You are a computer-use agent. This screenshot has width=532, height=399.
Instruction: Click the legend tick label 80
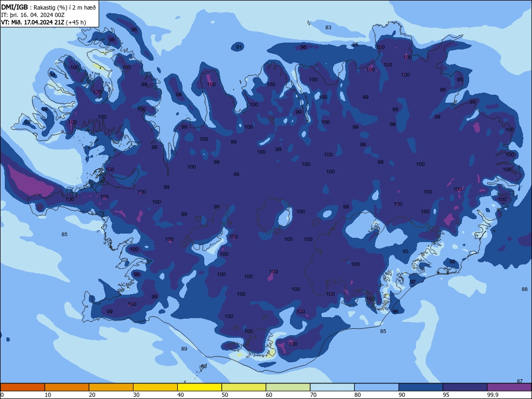pos(358,395)
